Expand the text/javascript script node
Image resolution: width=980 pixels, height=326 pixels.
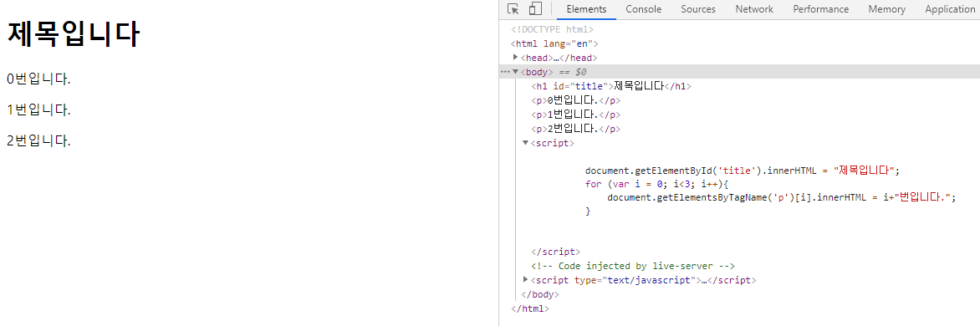pyautogui.click(x=526, y=279)
